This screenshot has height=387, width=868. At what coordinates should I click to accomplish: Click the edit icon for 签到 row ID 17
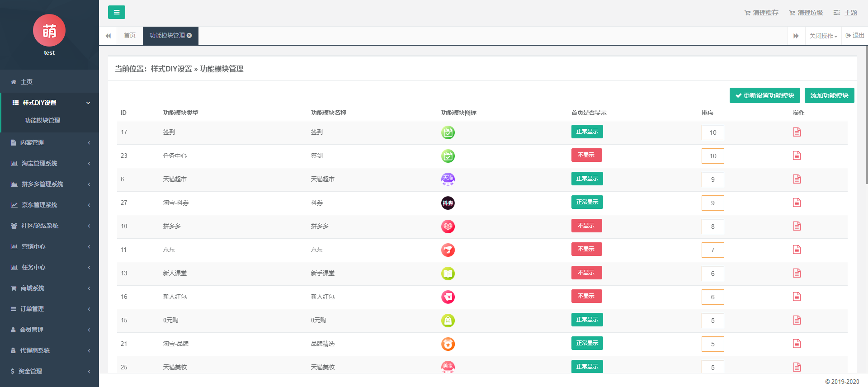pyautogui.click(x=797, y=132)
